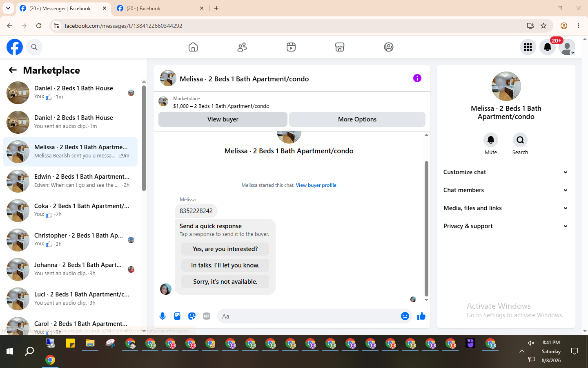Send quick response 'In talks. I'll let you know.'
Viewport: 588px width, 368px height.
click(x=225, y=265)
